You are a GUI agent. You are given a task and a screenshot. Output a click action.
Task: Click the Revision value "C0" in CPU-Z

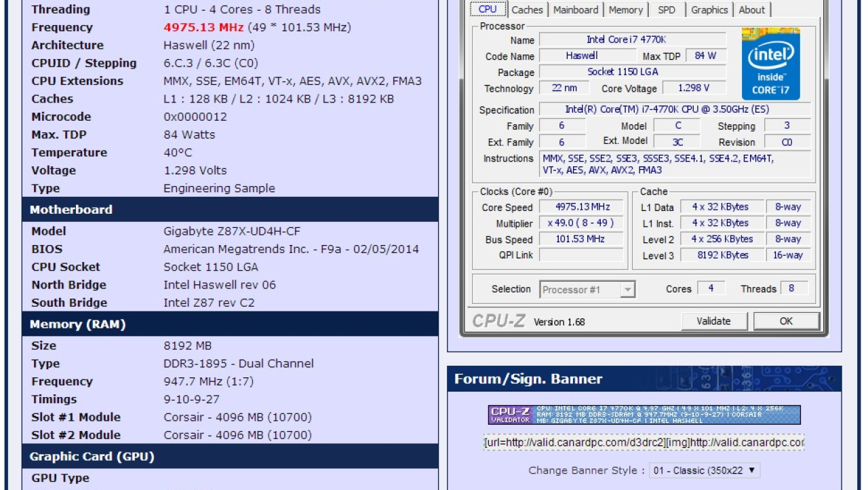787,142
